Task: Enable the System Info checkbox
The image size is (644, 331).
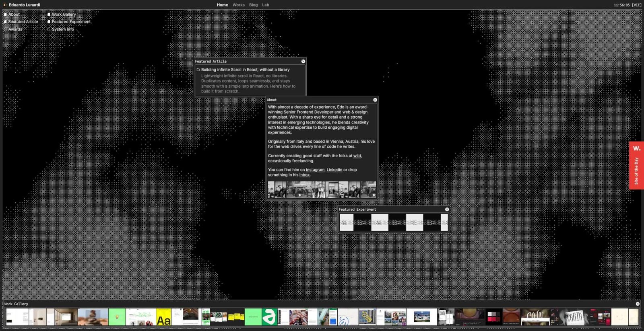Action: (49, 29)
